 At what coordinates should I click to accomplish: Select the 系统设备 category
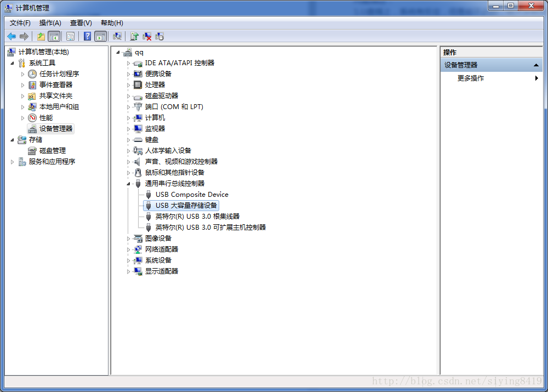[158, 260]
